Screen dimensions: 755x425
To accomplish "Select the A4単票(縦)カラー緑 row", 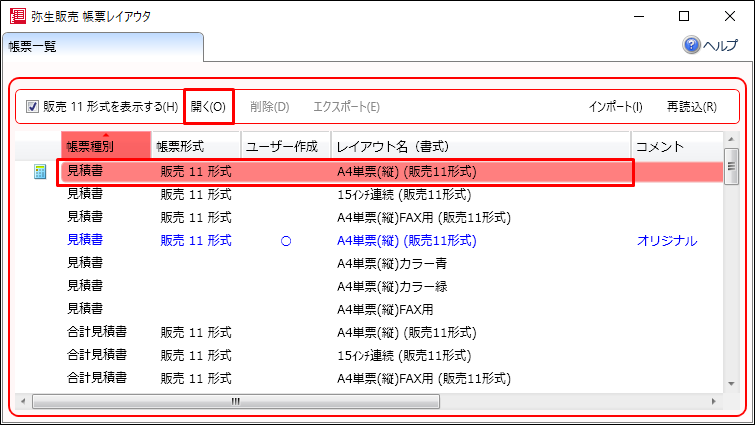I will click(369, 286).
